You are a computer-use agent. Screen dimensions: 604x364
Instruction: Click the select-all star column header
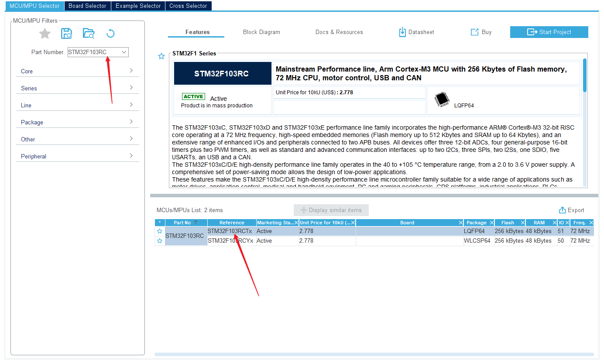[x=160, y=223]
